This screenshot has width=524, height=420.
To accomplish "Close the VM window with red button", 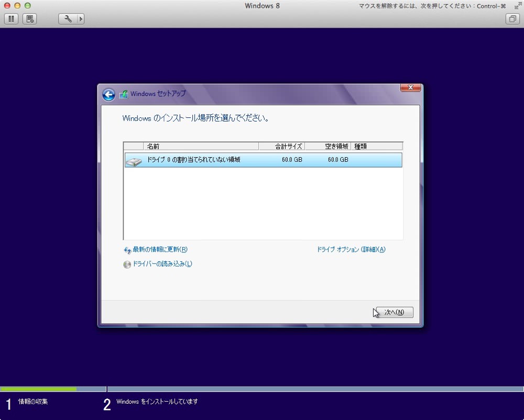I will point(7,6).
